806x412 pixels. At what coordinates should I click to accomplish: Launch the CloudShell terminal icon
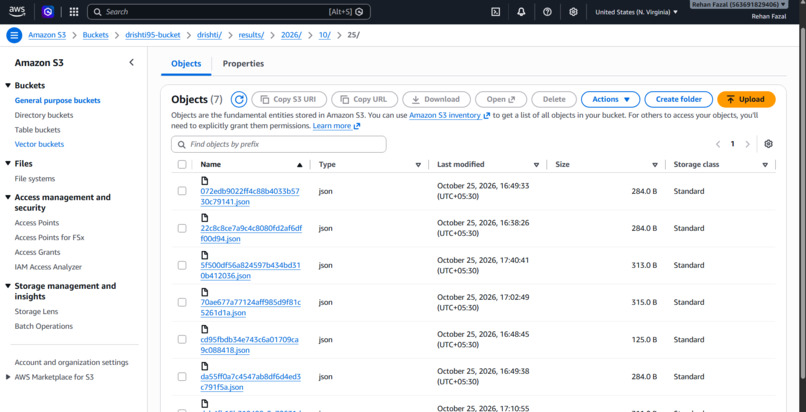(496, 12)
